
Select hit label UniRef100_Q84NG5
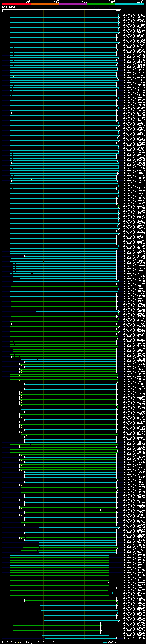pyautogui.click(x=134, y=276)
